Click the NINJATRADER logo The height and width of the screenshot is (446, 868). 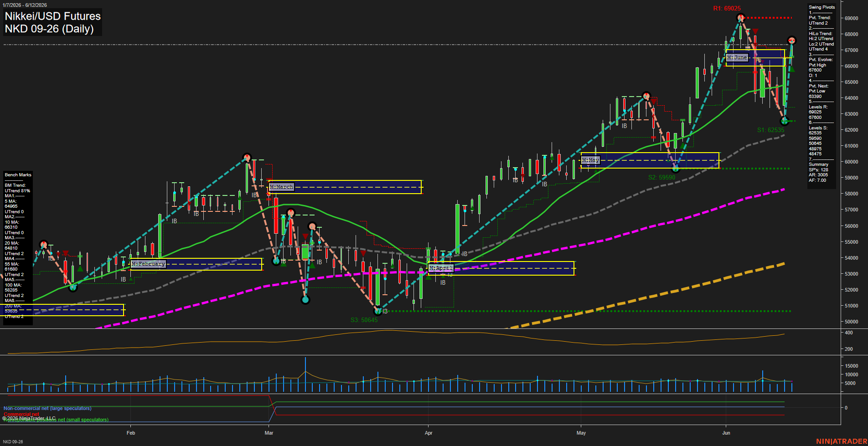(841, 441)
